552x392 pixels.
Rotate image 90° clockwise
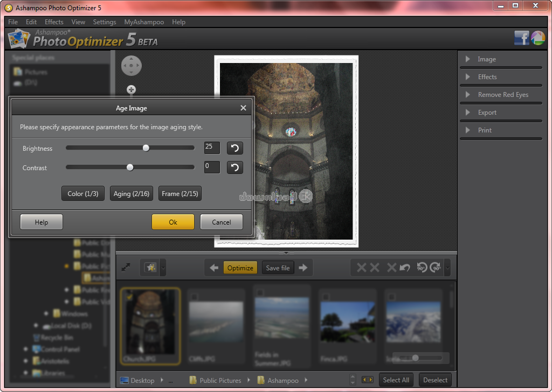coord(435,268)
